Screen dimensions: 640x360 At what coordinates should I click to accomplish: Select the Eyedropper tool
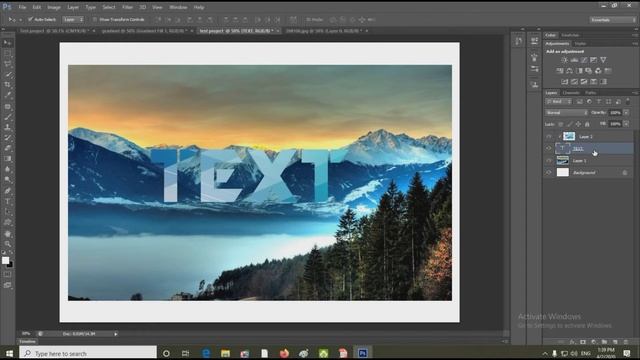[8, 96]
